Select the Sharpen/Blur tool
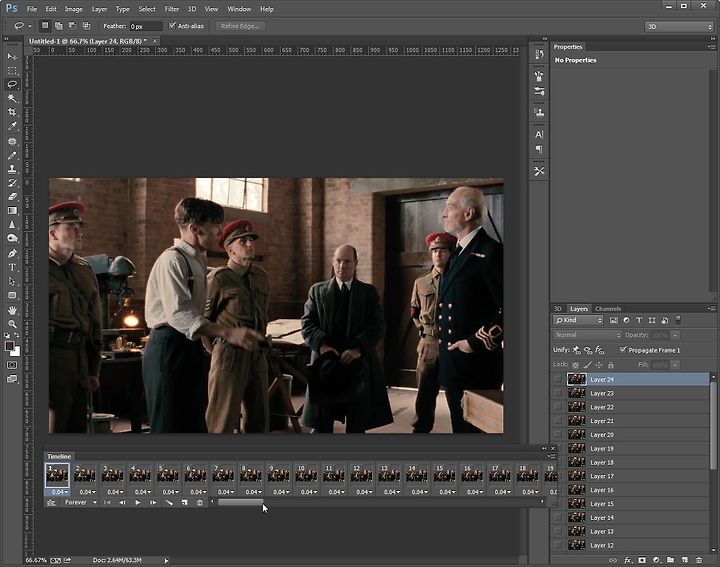720x567 pixels. [x=12, y=225]
